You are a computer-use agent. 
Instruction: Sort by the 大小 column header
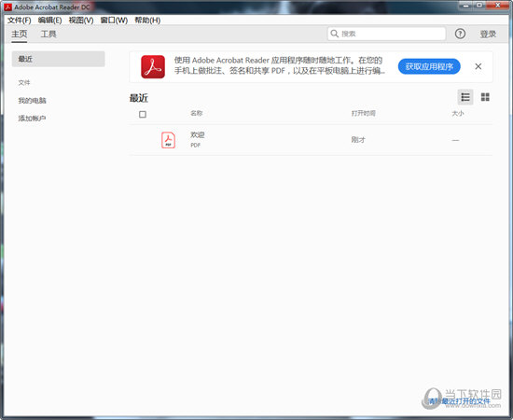(458, 113)
